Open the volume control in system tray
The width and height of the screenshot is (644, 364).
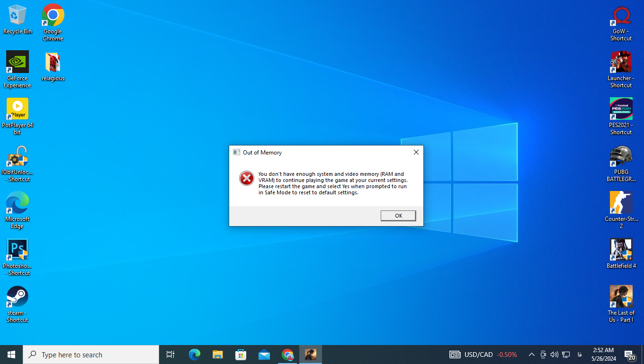tap(554, 355)
